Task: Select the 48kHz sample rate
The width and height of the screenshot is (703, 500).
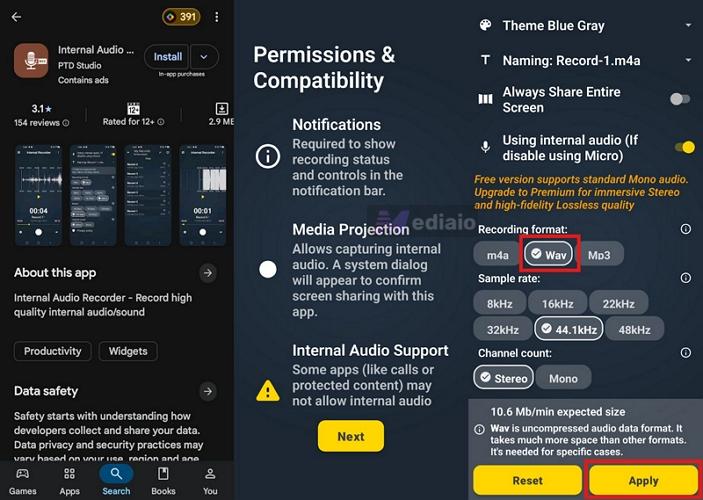Action: pos(634,330)
